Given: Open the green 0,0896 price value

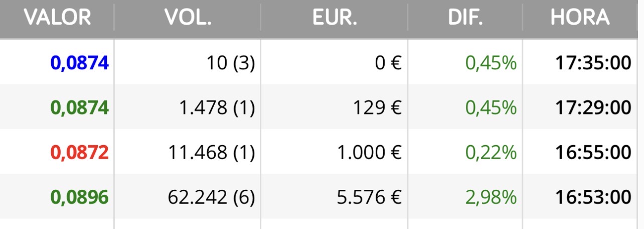Looking at the screenshot, I should 80,197.
